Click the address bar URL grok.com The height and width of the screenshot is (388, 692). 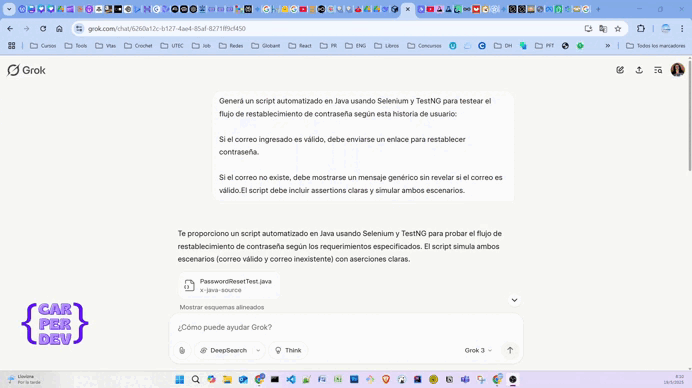point(167,29)
